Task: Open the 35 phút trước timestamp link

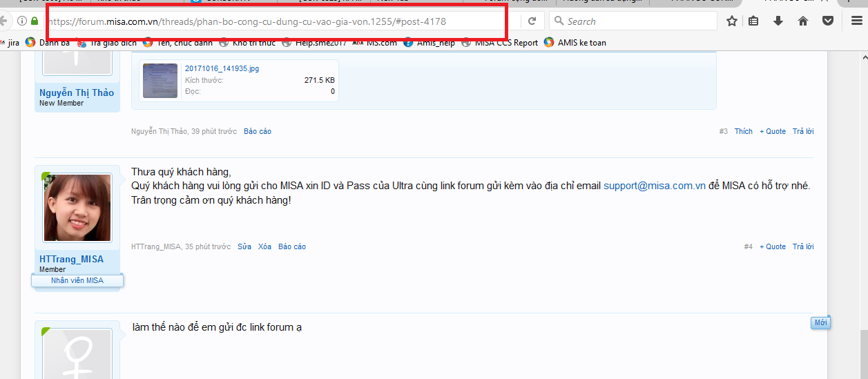Action: 208,246
